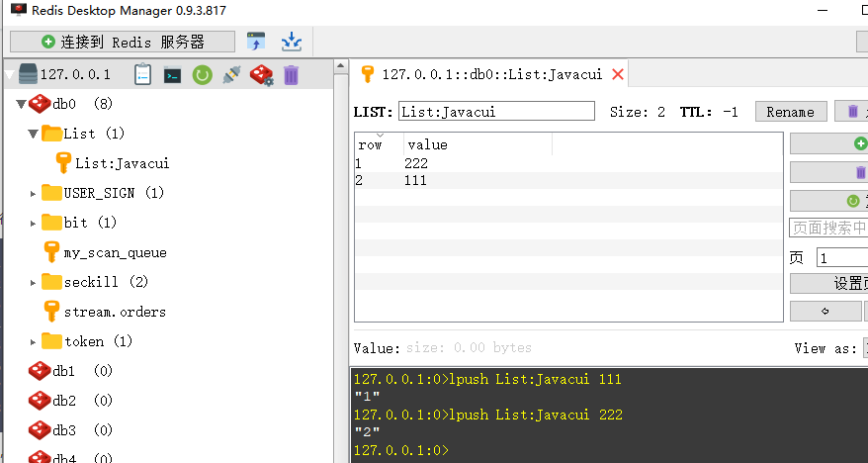Select the my_scan_queue key
This screenshot has height=463, width=868.
[x=115, y=252]
